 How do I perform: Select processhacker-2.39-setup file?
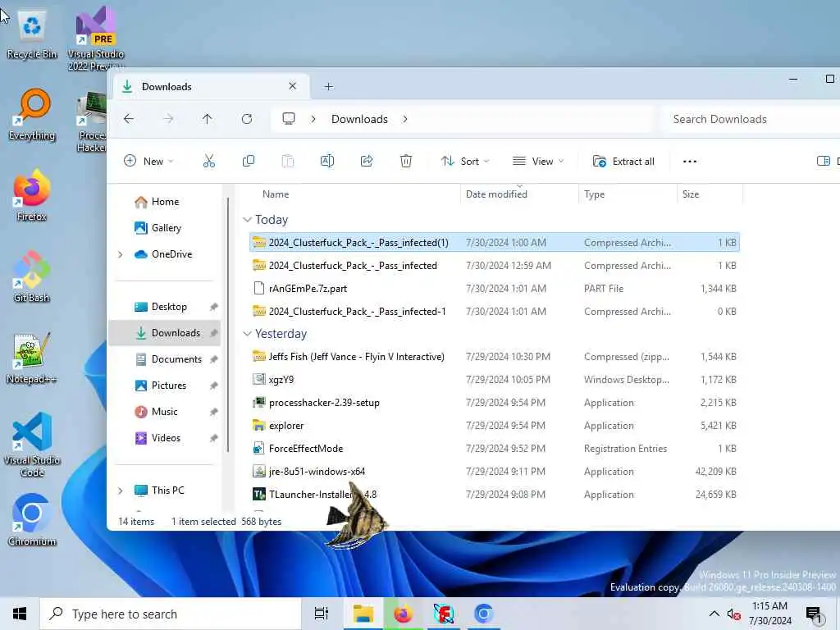tap(495, 402)
